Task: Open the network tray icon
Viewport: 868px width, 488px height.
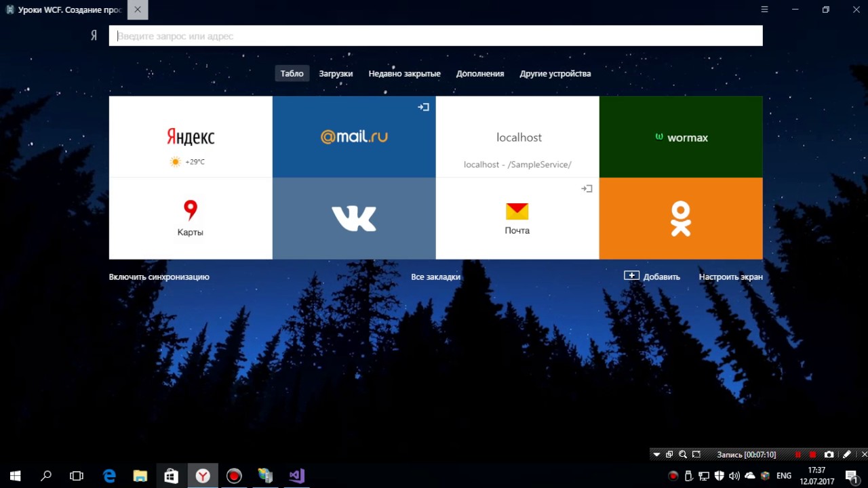Action: tap(704, 476)
